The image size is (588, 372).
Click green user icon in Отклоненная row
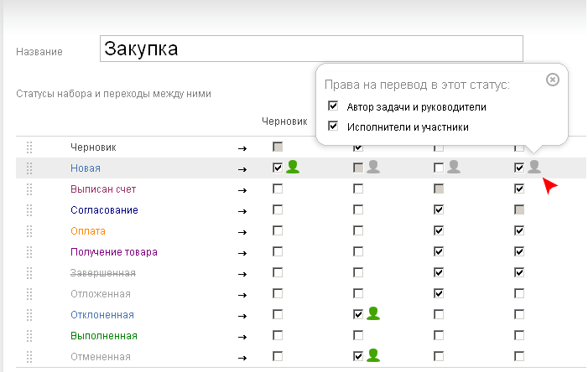[x=373, y=313]
